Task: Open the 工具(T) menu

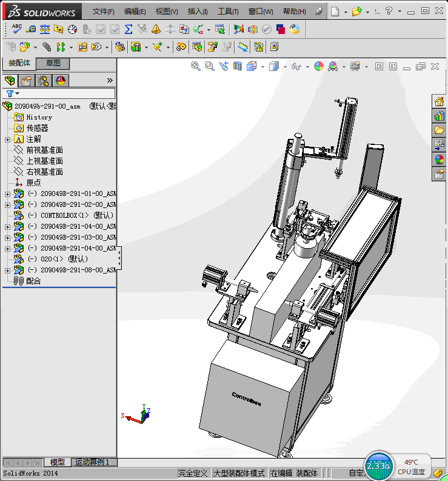Action: point(228,12)
